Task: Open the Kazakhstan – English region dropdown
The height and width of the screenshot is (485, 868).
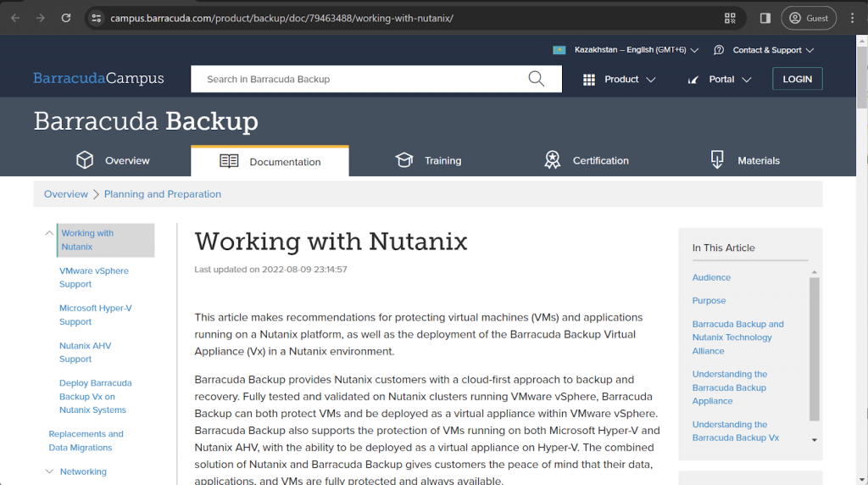Action: (x=637, y=50)
